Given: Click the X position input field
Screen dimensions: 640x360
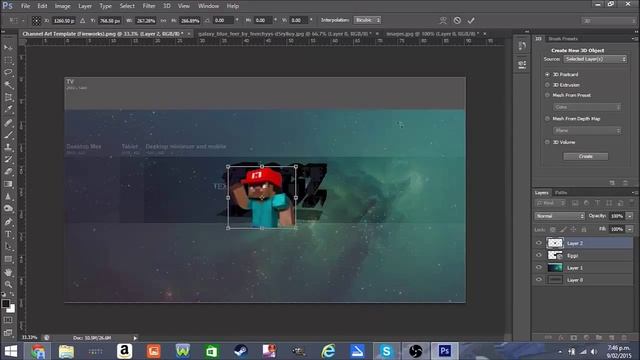Looking at the screenshot, I should [x=64, y=20].
